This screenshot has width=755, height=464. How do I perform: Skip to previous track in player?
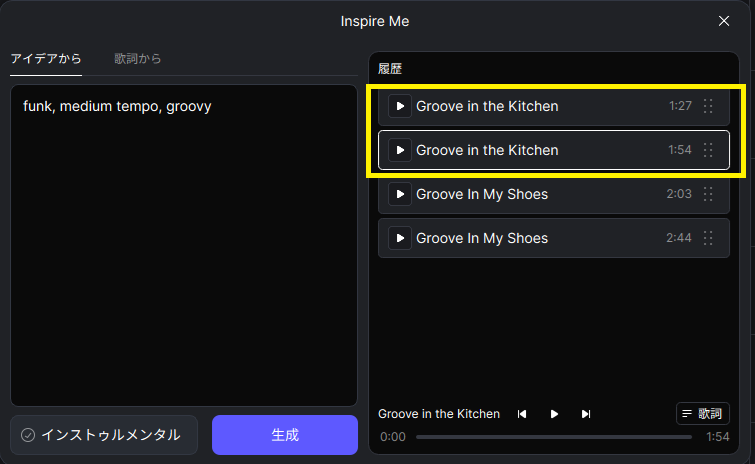(x=522, y=414)
